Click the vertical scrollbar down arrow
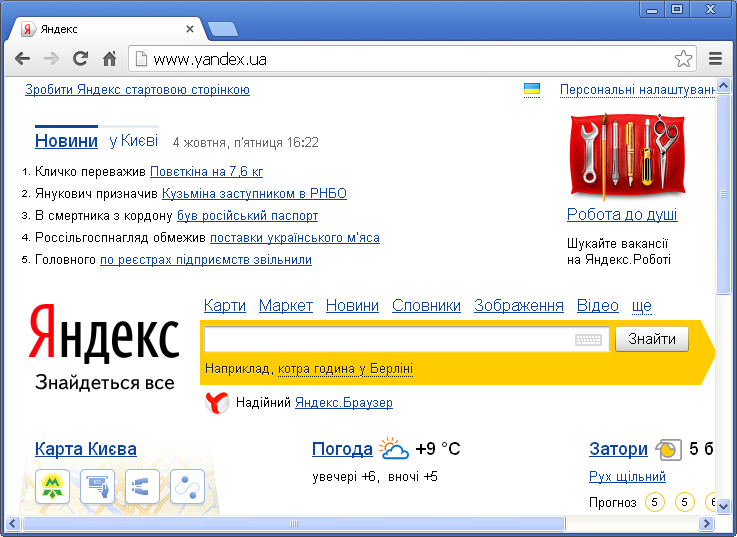 pyautogui.click(x=723, y=507)
